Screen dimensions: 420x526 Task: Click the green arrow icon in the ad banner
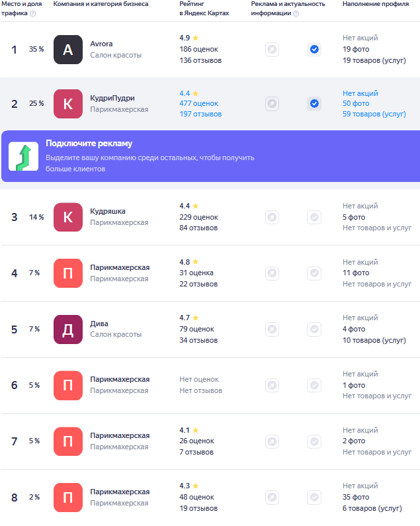click(x=24, y=156)
